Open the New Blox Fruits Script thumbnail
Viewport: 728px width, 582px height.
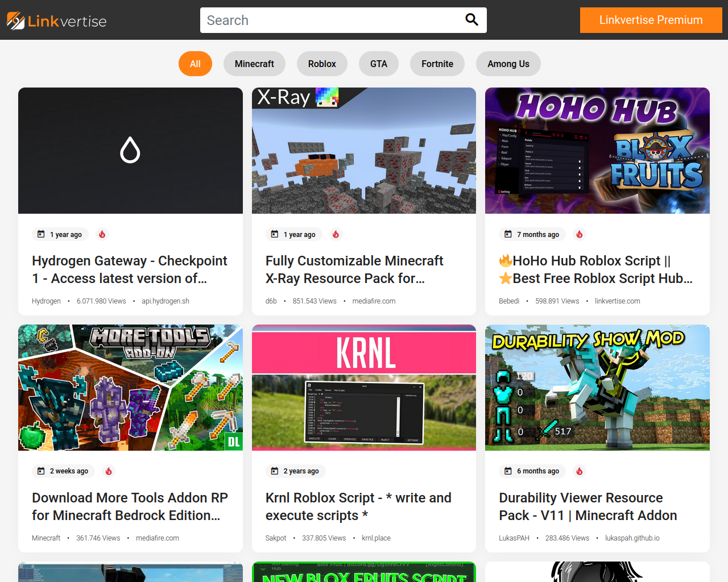pyautogui.click(x=364, y=572)
